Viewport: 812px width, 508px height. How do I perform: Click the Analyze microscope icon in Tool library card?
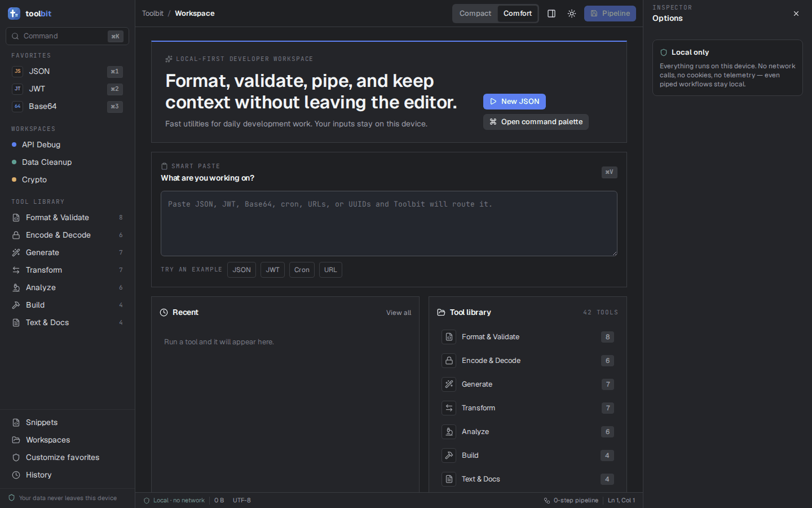pos(449,432)
